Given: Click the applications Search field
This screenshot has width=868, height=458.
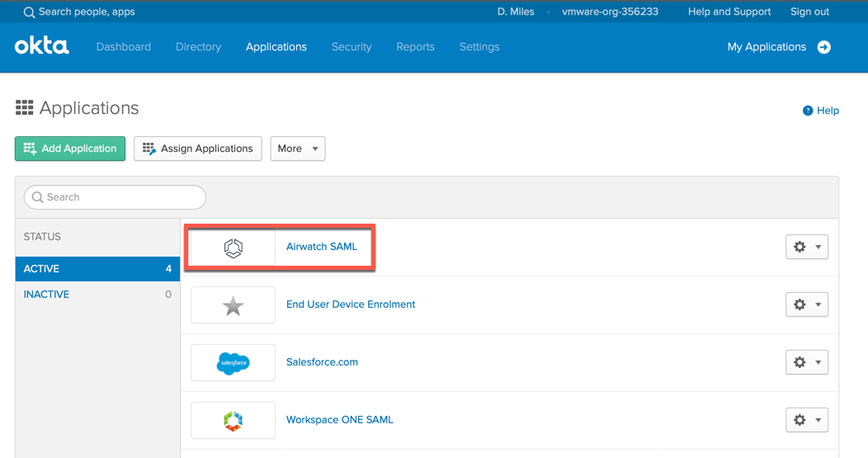Looking at the screenshot, I should click(116, 197).
